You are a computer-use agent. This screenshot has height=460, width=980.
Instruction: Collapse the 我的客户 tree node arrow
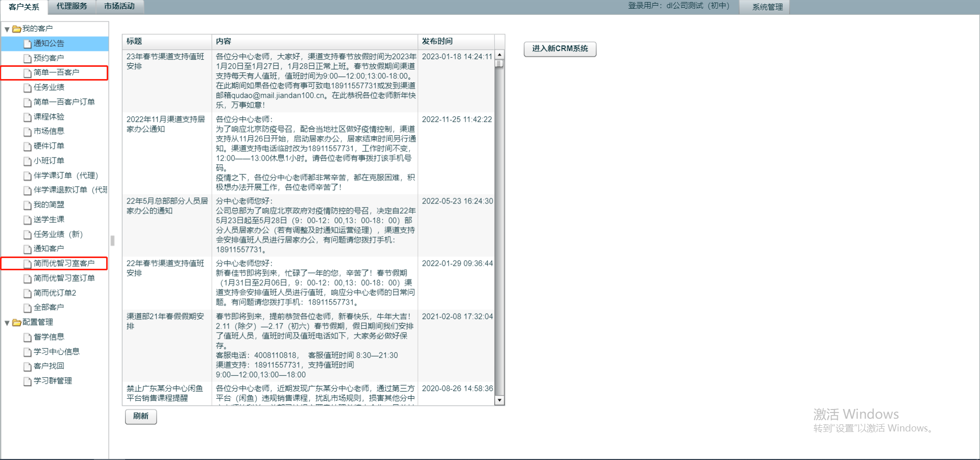click(x=7, y=29)
